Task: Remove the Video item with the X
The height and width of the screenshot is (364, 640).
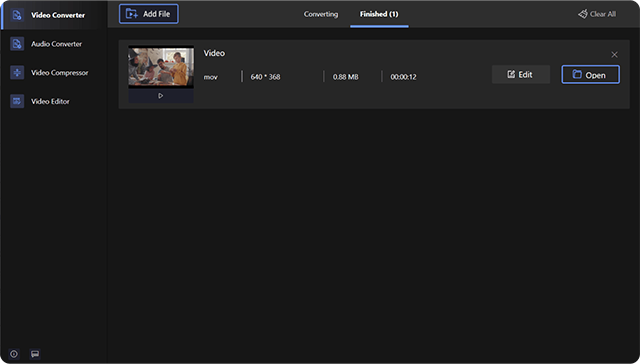Action: tap(614, 55)
